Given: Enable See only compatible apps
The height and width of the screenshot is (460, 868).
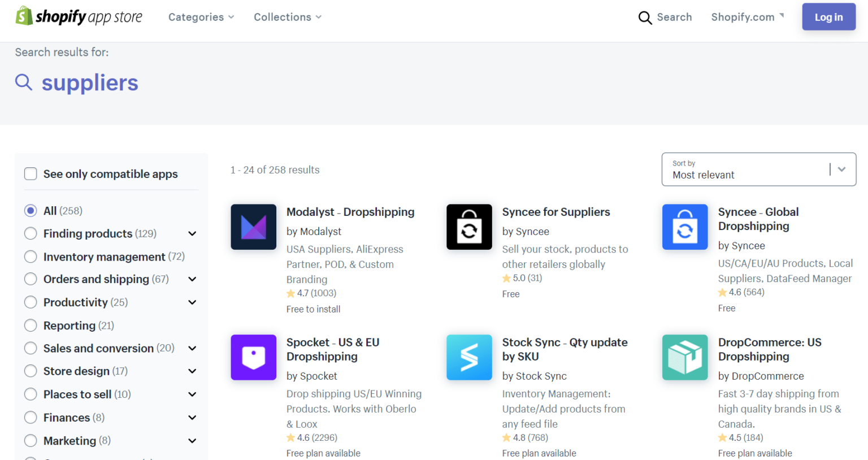Looking at the screenshot, I should pos(31,173).
